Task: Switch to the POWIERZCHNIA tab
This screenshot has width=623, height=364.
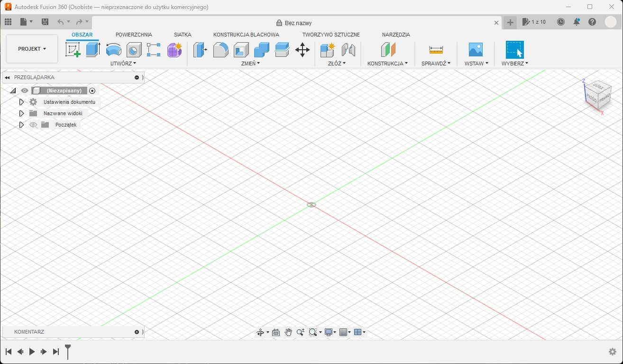Action: click(x=134, y=35)
